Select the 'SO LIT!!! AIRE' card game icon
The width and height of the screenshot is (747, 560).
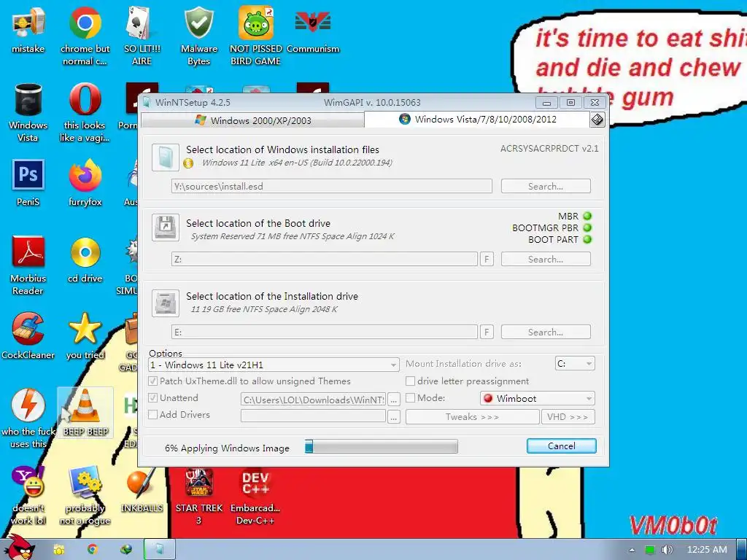tap(142, 36)
